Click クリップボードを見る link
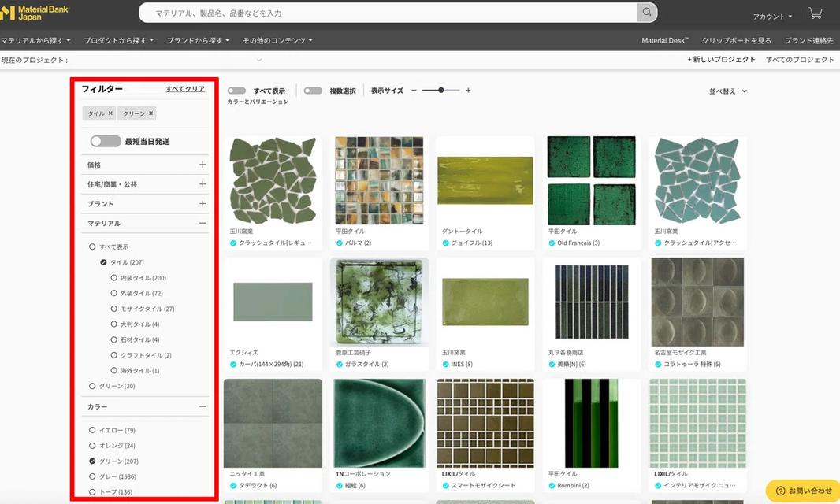This screenshot has height=504, width=840. pyautogui.click(x=737, y=41)
